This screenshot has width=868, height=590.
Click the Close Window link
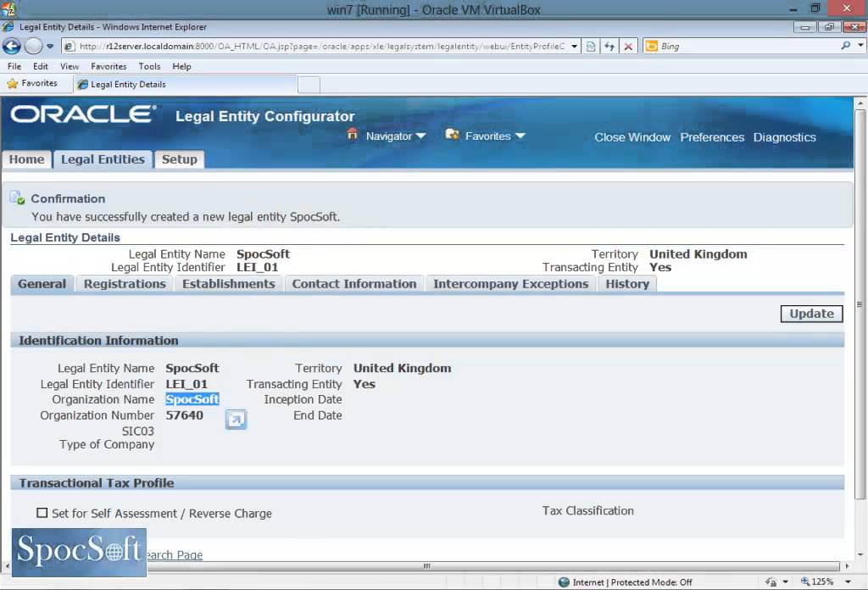coord(632,137)
